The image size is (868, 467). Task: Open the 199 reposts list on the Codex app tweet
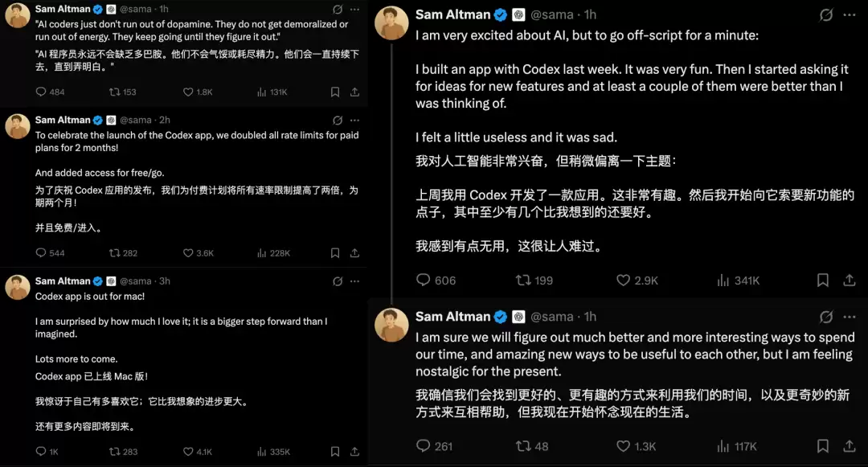point(534,280)
